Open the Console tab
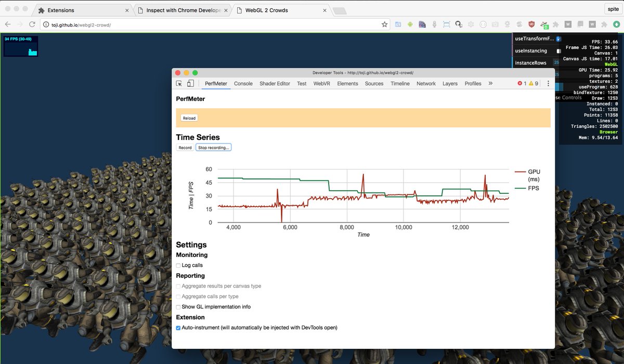Image resolution: width=624 pixels, height=364 pixels. [243, 84]
